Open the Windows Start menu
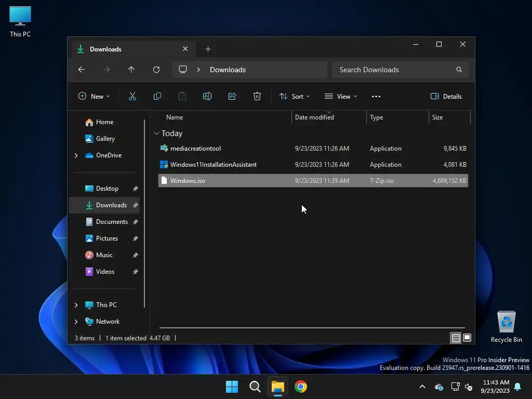532x399 pixels. click(x=232, y=387)
